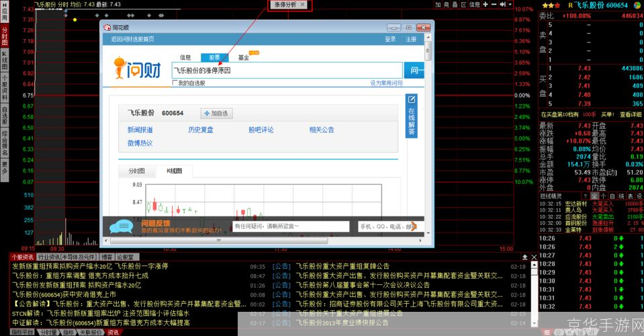This screenshot has width=644, height=336.
Task: Open the chart toolbar dropdown arrow
Action: [510, 4]
